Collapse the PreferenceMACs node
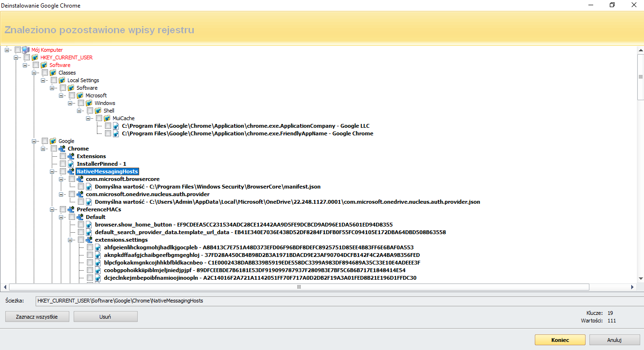 coord(52,209)
